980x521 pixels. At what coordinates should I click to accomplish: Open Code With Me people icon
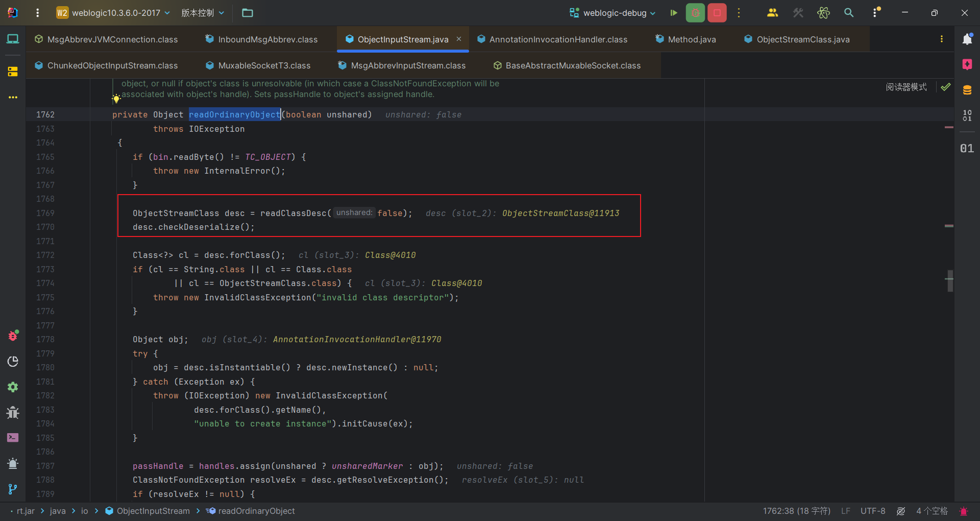(x=773, y=13)
